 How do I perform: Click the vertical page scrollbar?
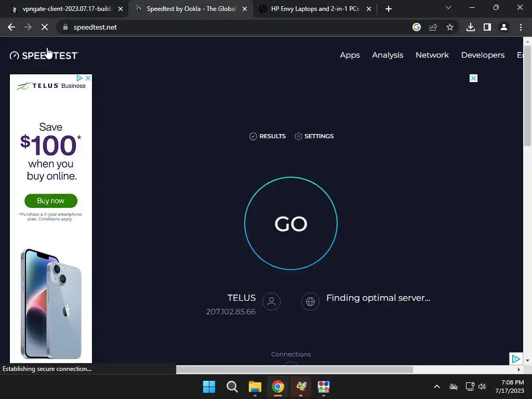(x=527, y=95)
